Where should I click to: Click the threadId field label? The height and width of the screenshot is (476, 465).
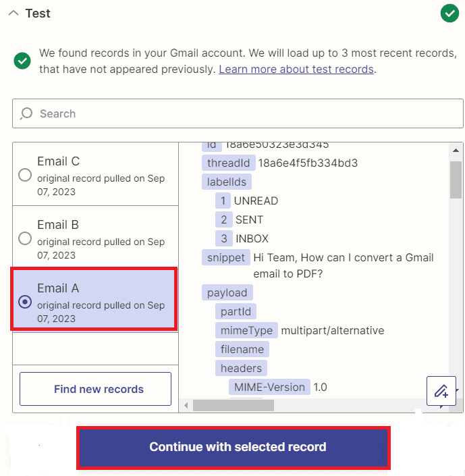click(x=228, y=163)
